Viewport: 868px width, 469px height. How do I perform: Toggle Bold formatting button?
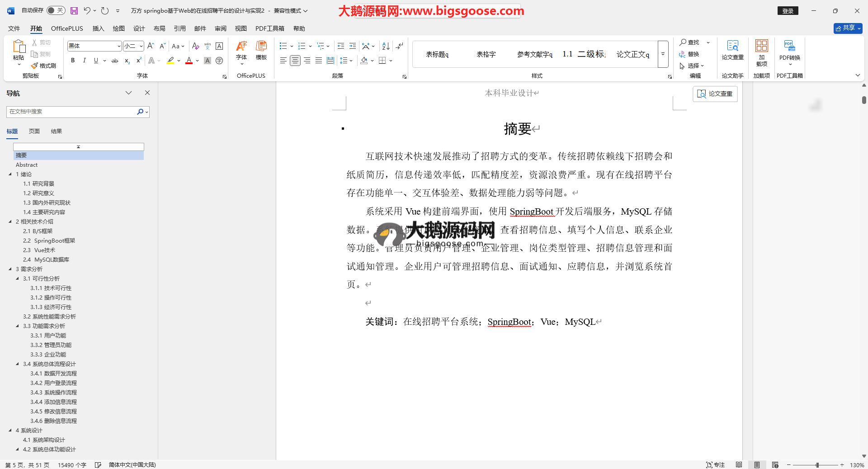tap(73, 61)
